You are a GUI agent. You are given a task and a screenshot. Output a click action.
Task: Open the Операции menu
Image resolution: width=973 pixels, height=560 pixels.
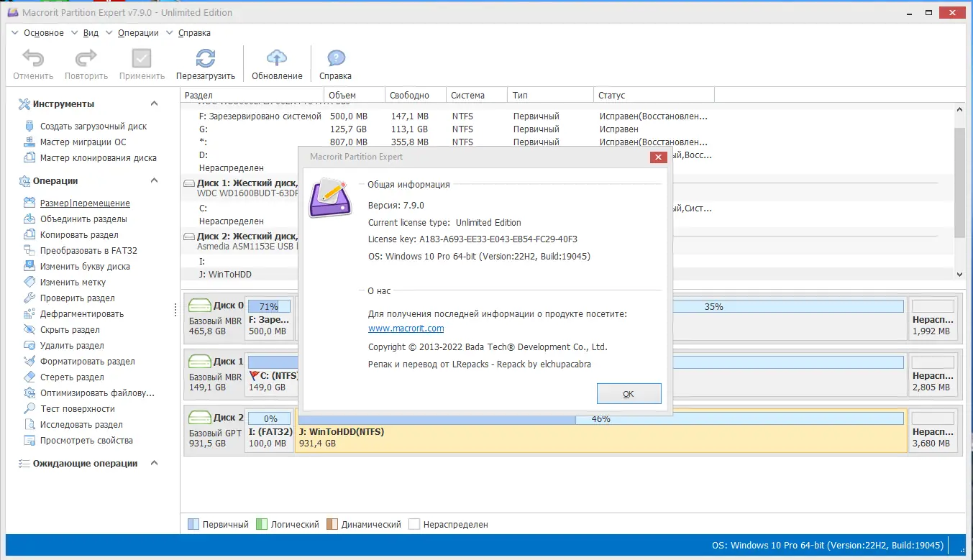[x=138, y=32]
